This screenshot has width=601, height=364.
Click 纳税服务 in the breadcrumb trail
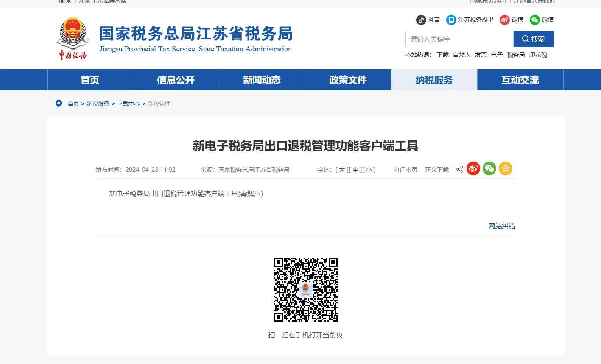(98, 104)
